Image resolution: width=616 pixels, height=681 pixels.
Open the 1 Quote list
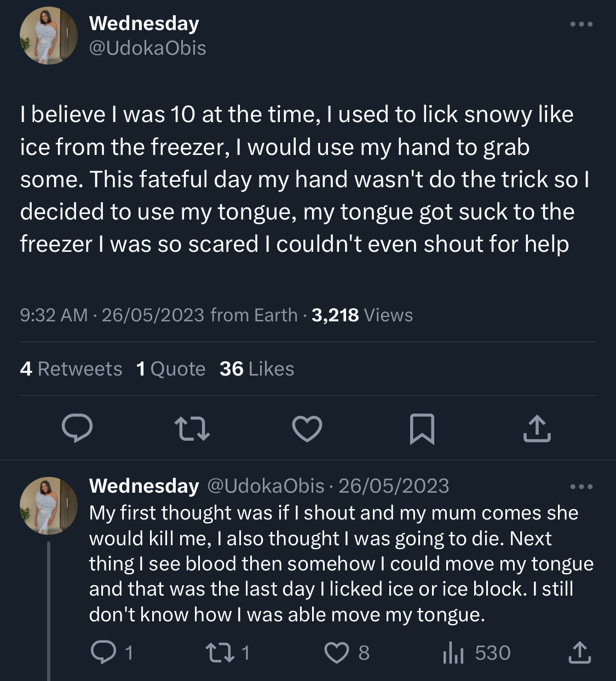(x=171, y=369)
